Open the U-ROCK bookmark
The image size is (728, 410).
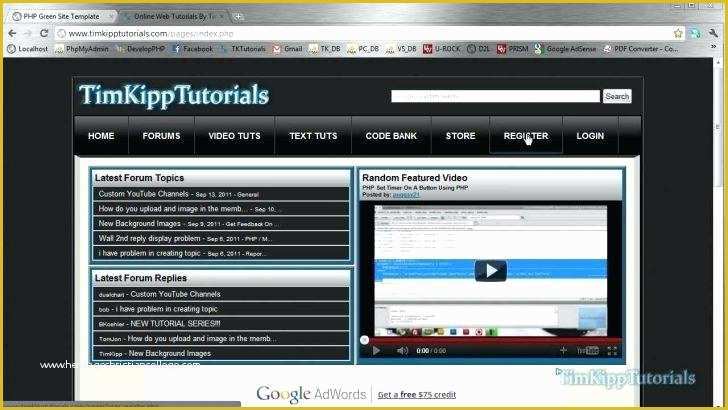point(442,49)
